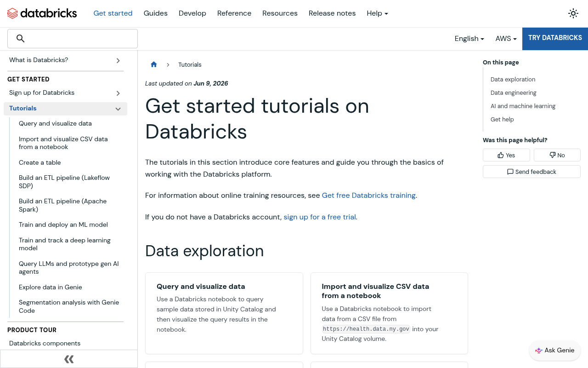Viewport: 588px width, 368px height.
Task: Click the Databricks logo
Action: (x=42, y=13)
